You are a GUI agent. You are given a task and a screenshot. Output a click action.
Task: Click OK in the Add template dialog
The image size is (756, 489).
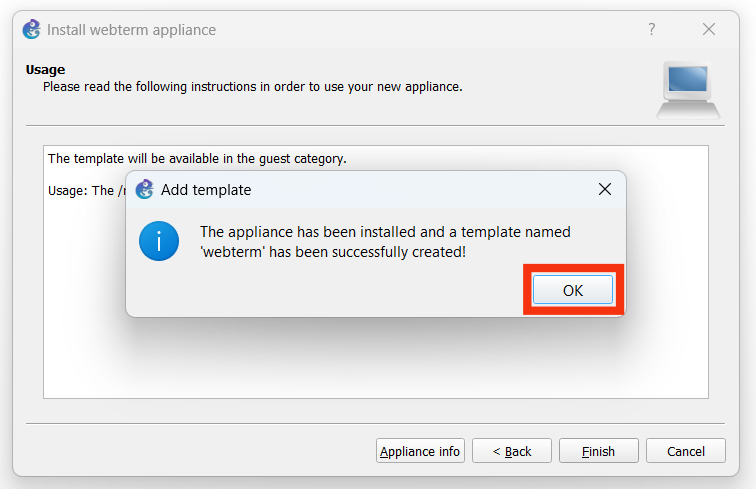click(572, 290)
